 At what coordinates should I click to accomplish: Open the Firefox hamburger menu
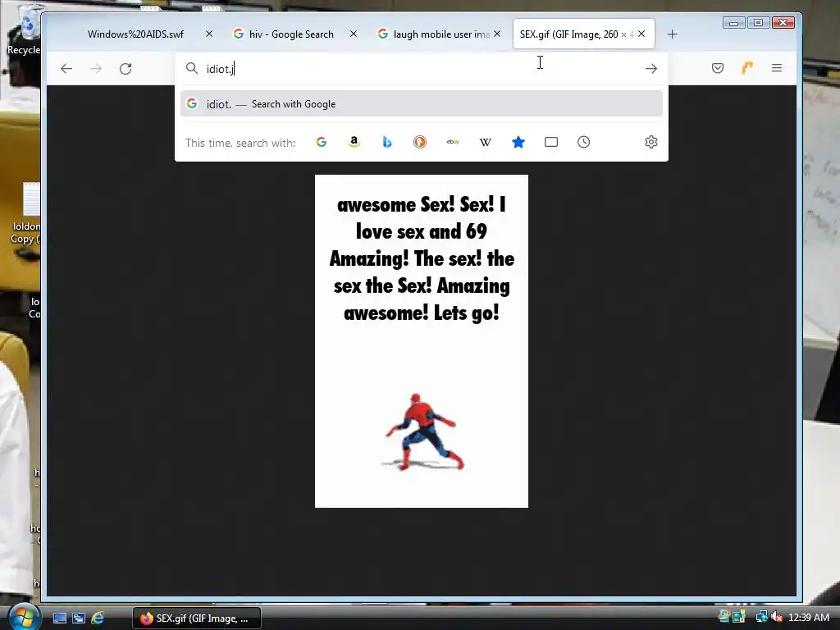click(x=777, y=68)
